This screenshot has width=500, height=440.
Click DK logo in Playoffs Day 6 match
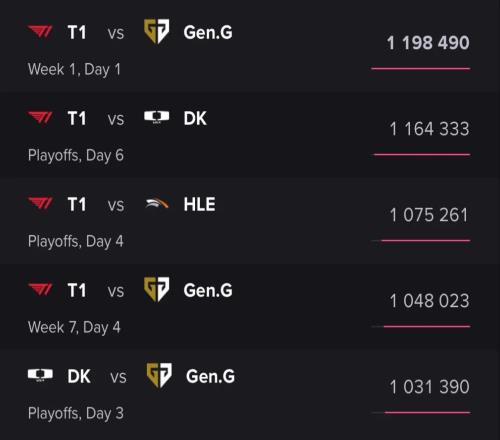point(156,117)
